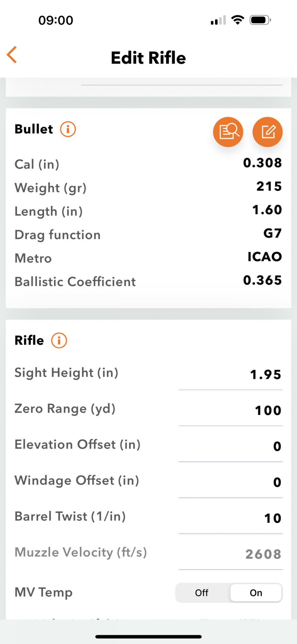This screenshot has height=644, width=297.
Task: Tap the Muzzle Velocity field
Action: point(231,554)
